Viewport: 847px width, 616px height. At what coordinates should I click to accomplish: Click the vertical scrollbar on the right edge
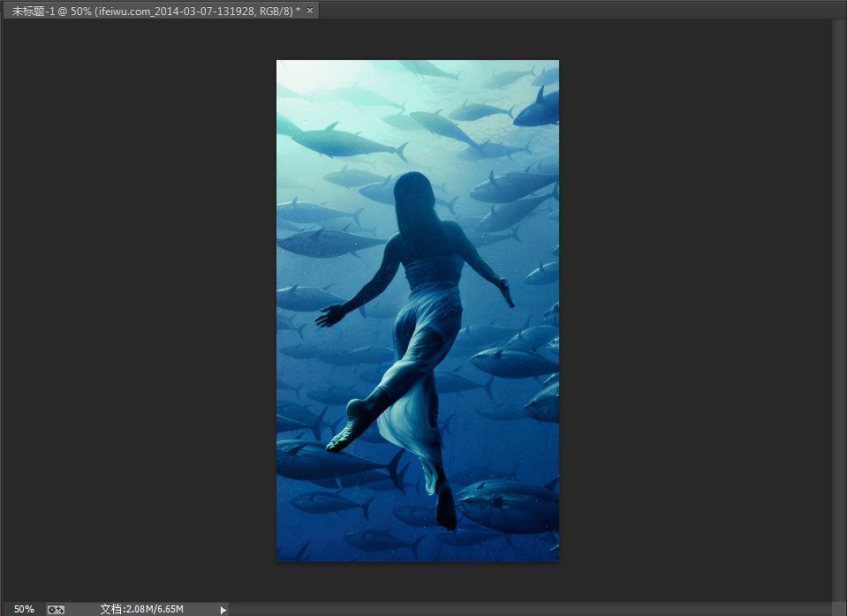click(839, 309)
